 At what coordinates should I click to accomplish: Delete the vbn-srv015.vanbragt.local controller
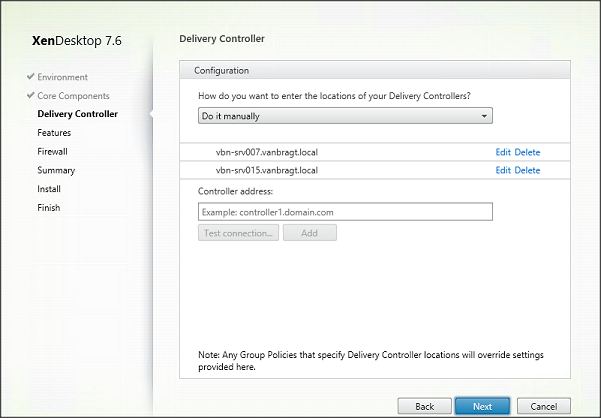(x=527, y=170)
